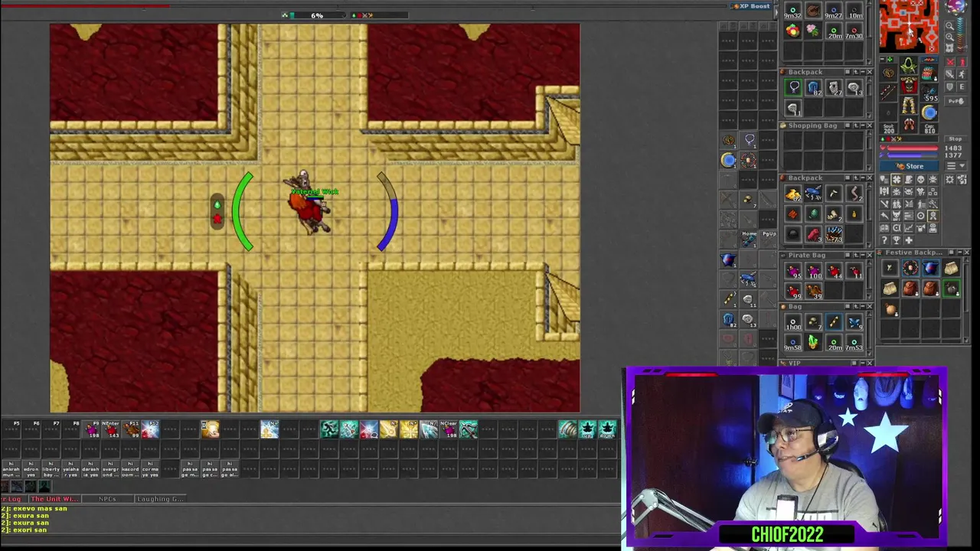Select the green-highlighted amulet in Backpack
The height and width of the screenshot is (551, 980).
point(792,86)
